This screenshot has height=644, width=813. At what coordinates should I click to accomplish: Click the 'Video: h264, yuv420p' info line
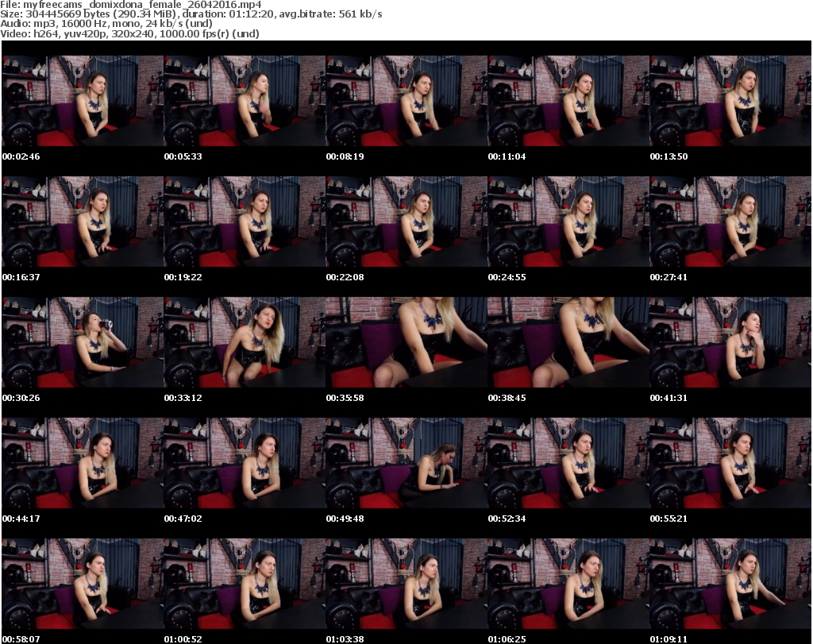pyautogui.click(x=129, y=33)
